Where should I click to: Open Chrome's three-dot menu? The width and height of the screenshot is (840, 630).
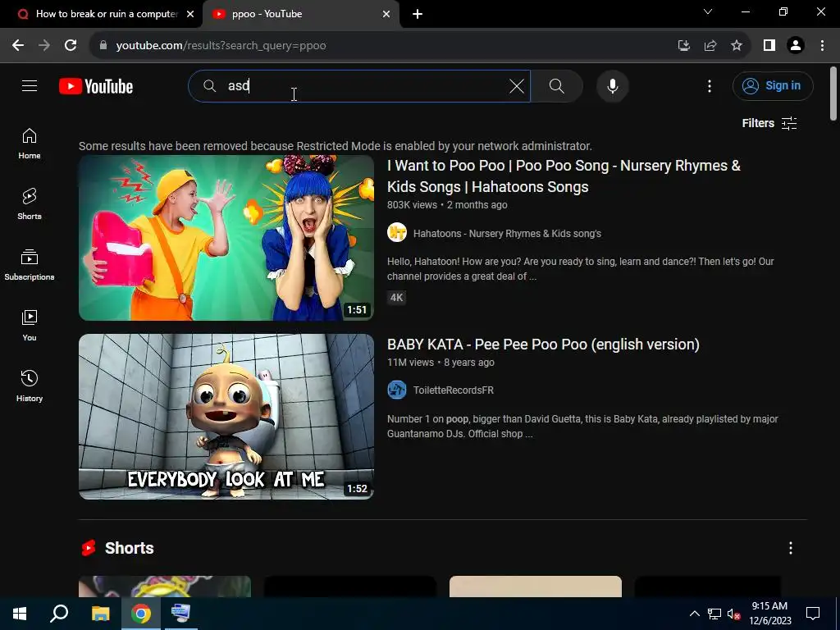[822, 46]
